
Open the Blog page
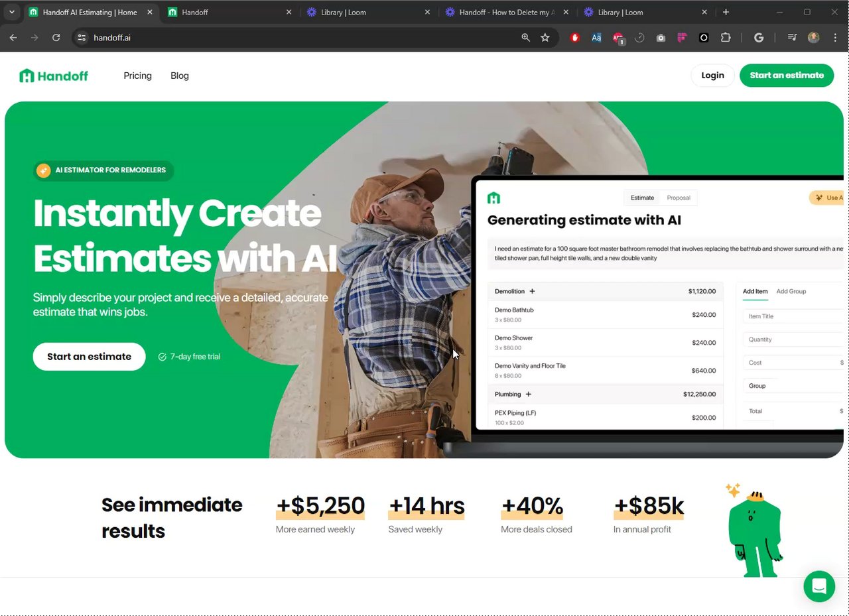click(x=180, y=76)
